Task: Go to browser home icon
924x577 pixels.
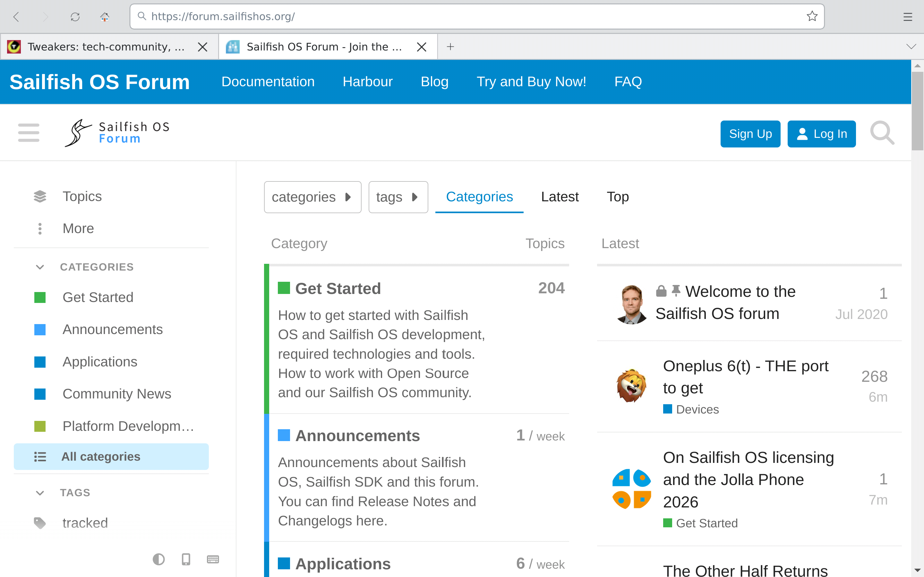Action: pos(105,16)
